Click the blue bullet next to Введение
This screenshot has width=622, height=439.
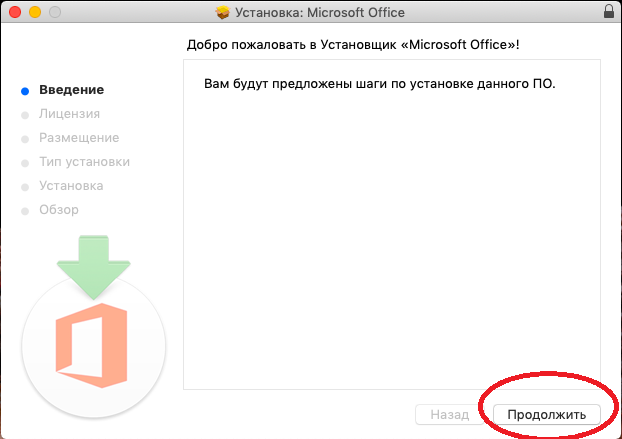click(x=25, y=91)
